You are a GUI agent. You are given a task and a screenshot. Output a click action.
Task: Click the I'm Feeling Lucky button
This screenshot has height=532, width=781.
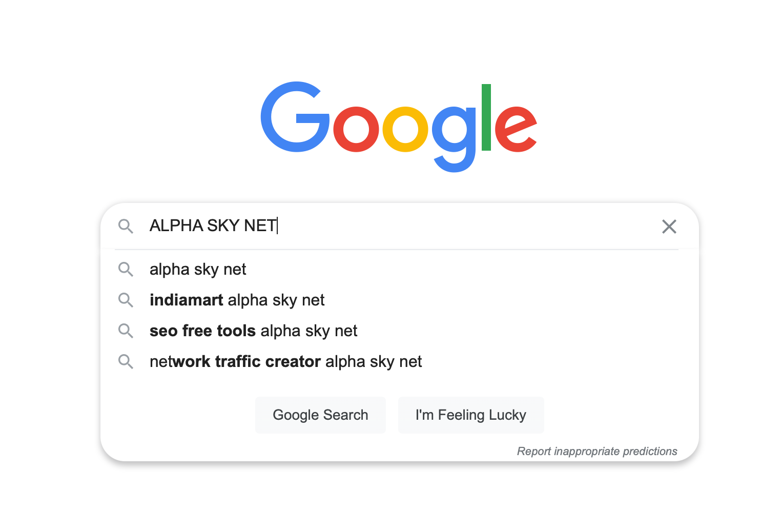click(x=470, y=415)
